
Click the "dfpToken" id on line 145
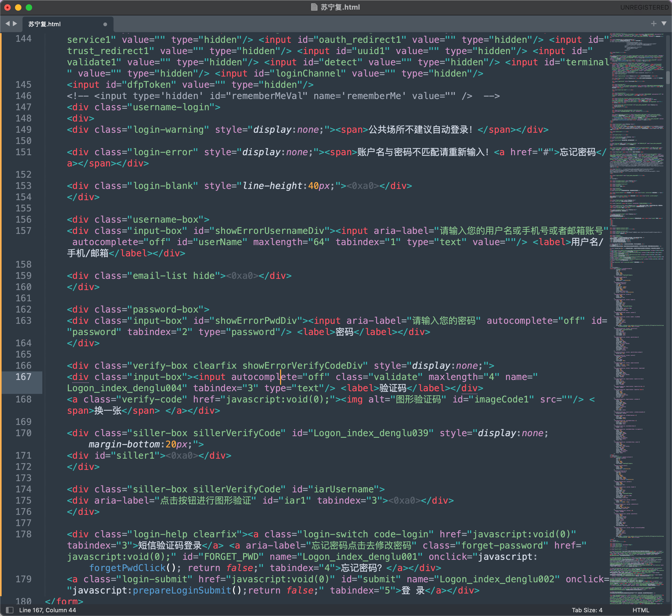tap(149, 85)
